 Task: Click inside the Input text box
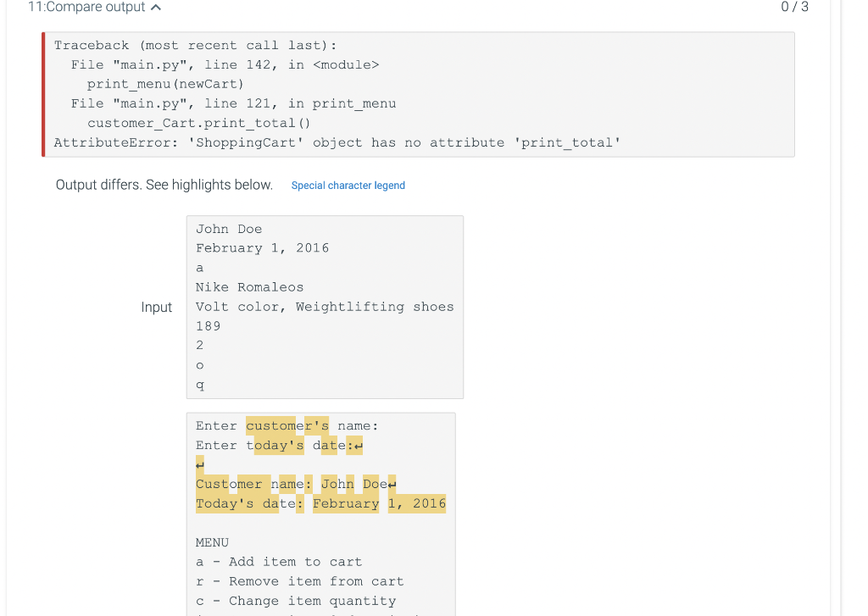322,307
